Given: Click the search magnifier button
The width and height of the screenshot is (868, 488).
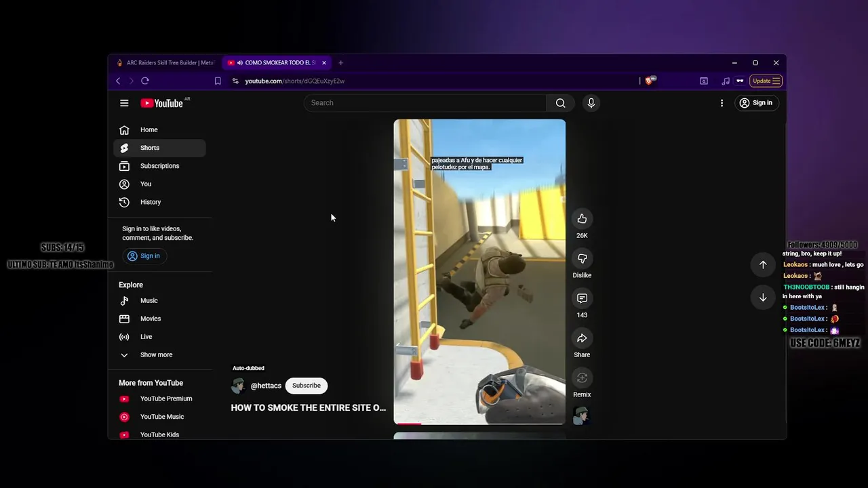Looking at the screenshot, I should click(x=560, y=103).
